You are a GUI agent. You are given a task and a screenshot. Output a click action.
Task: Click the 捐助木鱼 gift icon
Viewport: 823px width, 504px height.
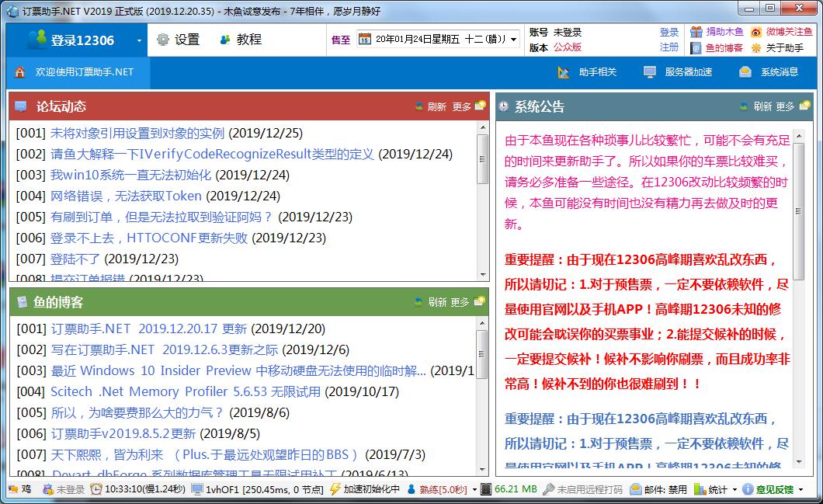[x=696, y=32]
